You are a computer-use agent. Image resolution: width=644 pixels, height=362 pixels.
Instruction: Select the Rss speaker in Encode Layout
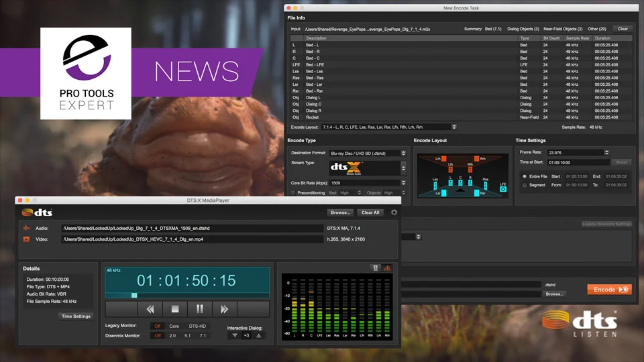[x=486, y=186]
